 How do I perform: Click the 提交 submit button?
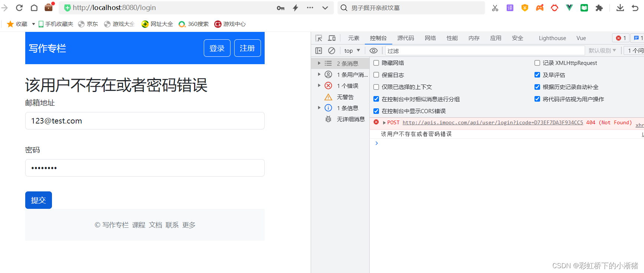pos(39,200)
